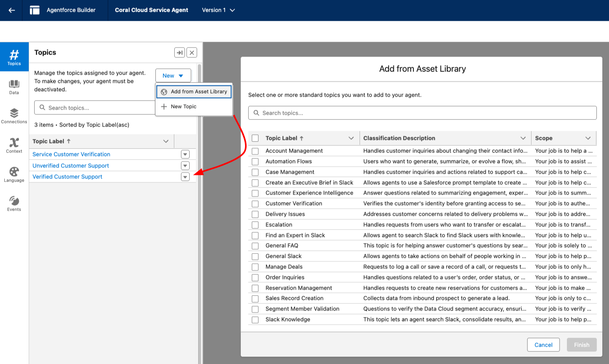Screen dimensions: 609x364
Task: Open the Events sidebar panel
Action: click(14, 204)
